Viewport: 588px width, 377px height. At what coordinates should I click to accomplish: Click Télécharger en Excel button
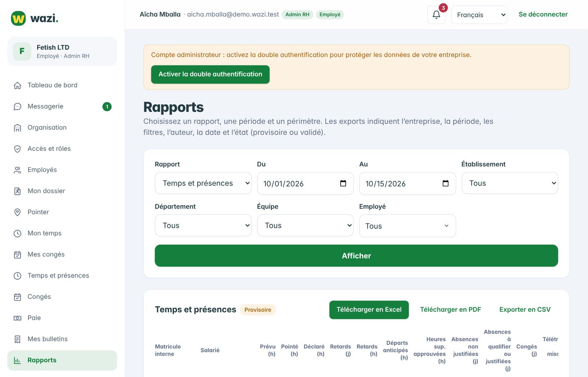[x=369, y=310]
